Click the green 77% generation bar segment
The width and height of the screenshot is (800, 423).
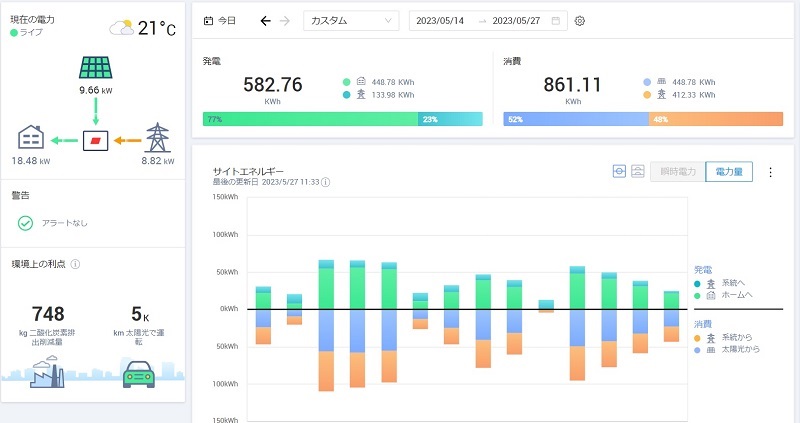[310, 119]
